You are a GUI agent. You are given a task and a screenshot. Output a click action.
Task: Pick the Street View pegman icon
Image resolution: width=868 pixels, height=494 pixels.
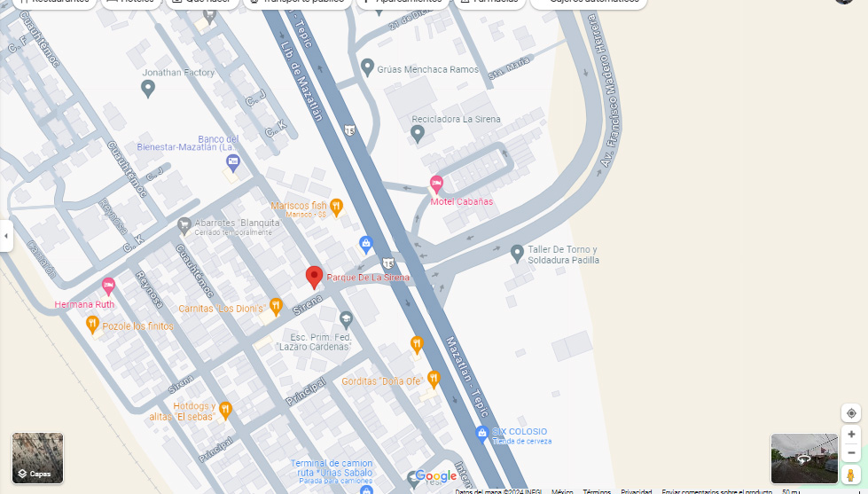[851, 474]
